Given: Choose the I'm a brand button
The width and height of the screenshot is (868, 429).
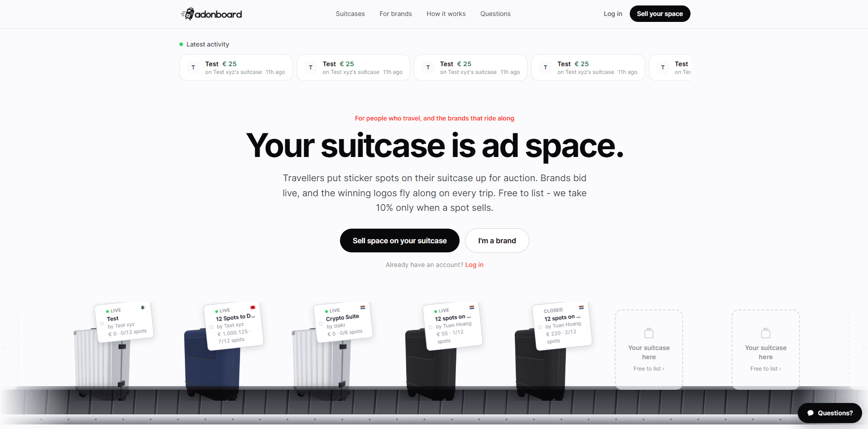Looking at the screenshot, I should pos(497,241).
